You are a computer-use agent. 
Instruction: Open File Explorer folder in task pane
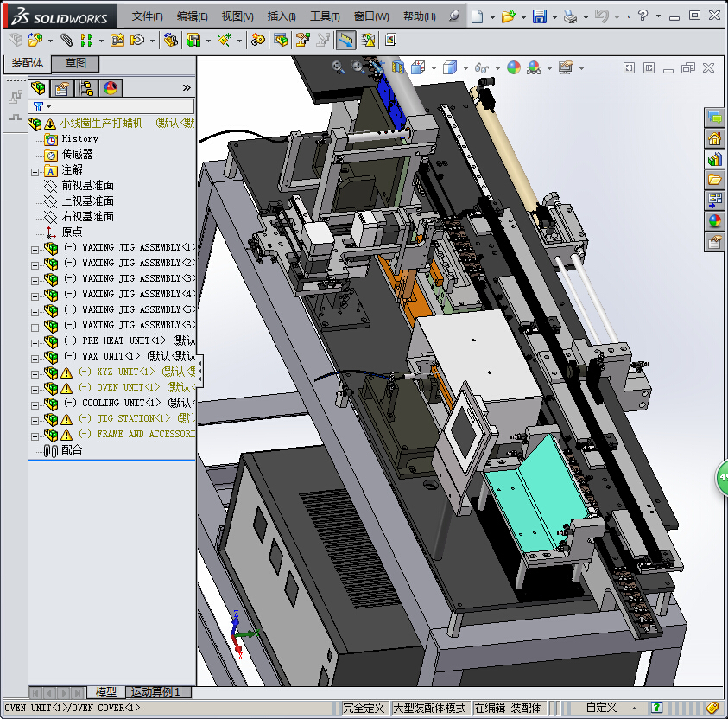click(x=714, y=180)
